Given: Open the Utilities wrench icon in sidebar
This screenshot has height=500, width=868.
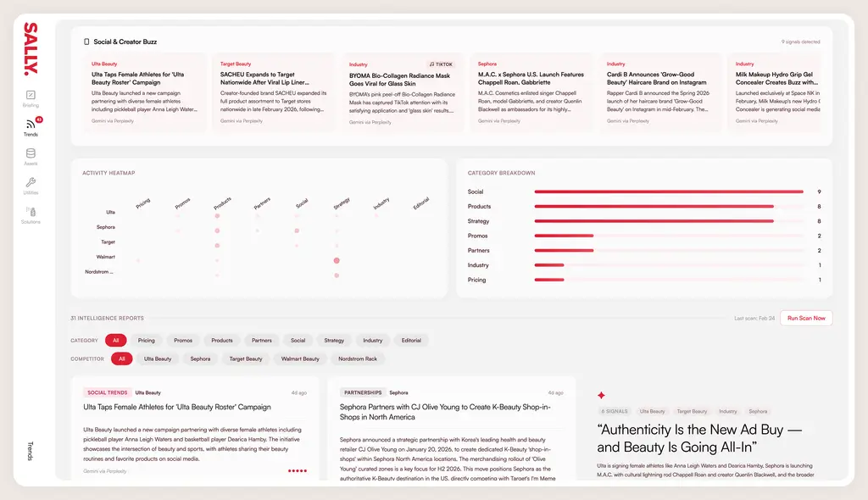Looking at the screenshot, I should click(x=31, y=182).
